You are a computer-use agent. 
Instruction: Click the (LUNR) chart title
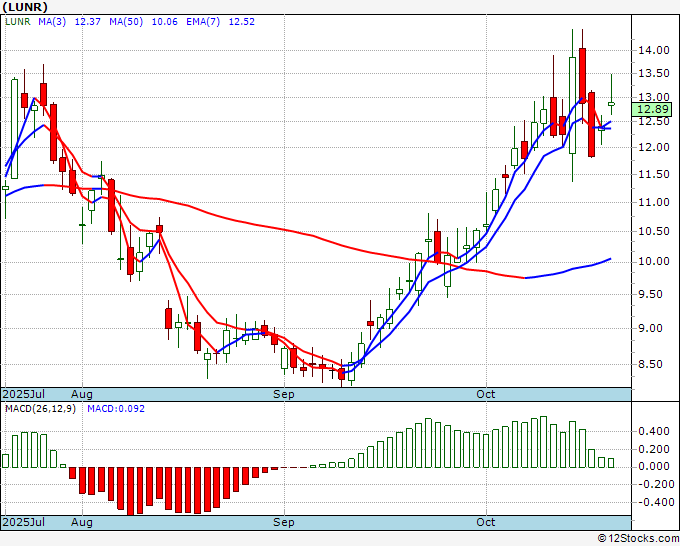25,7
